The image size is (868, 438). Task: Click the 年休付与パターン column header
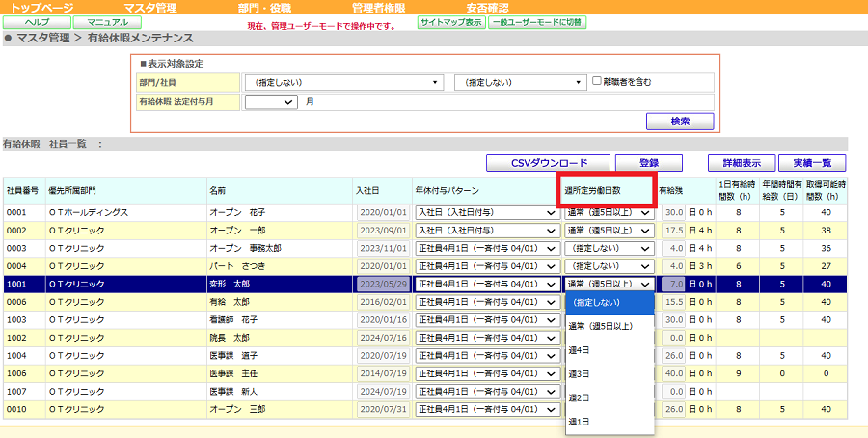pos(448,190)
